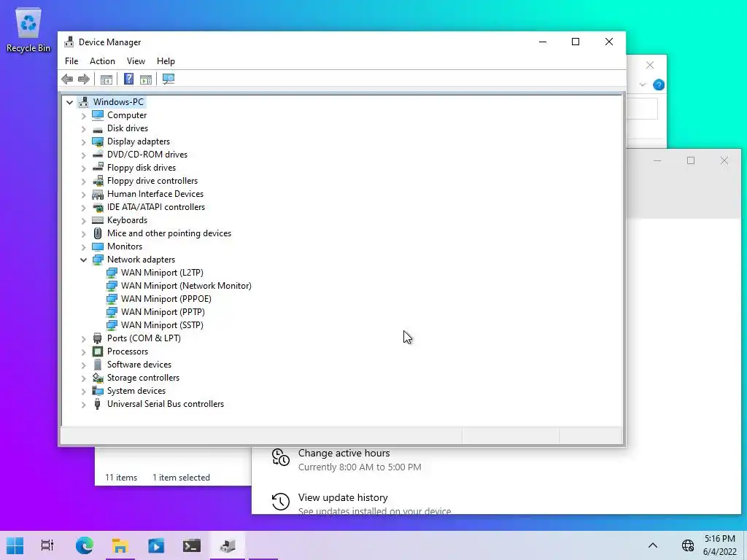
Task: Expand the Software devices category
Action: tap(83, 365)
